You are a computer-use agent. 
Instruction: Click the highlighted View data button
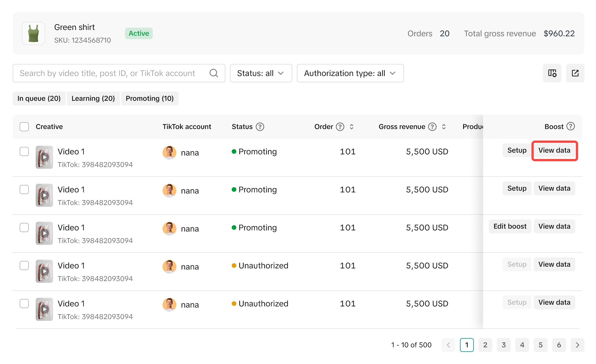click(554, 150)
